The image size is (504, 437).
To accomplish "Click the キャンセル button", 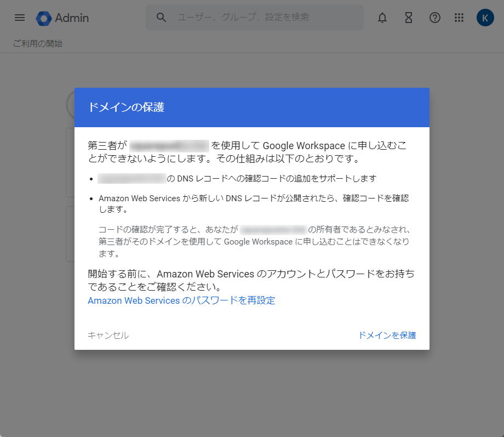I will (108, 336).
